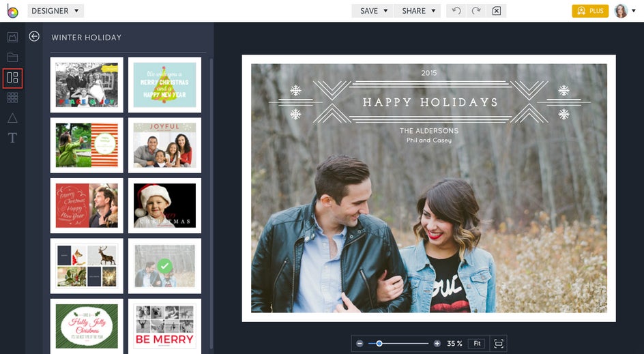Select the JOYFUL family template
Viewport: 644px width, 354px height.
coord(164,145)
